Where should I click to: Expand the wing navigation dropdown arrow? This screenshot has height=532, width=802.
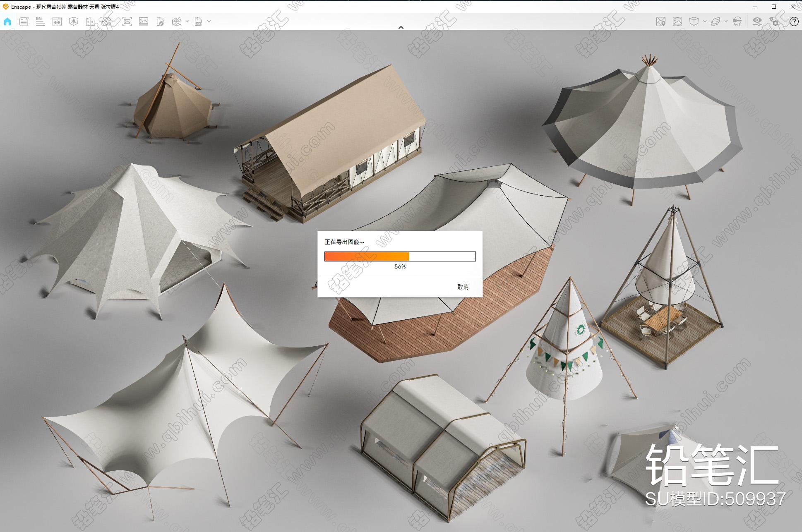click(726, 21)
